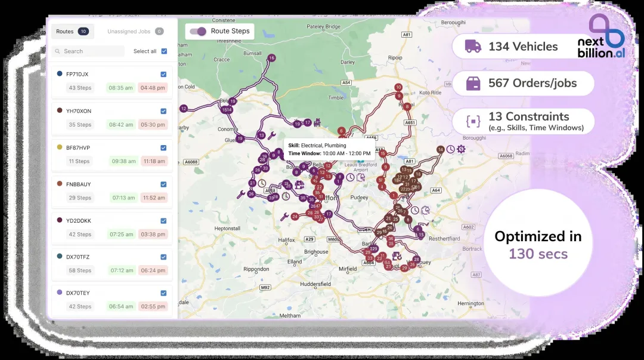Select route name BF87HVP

78,147
